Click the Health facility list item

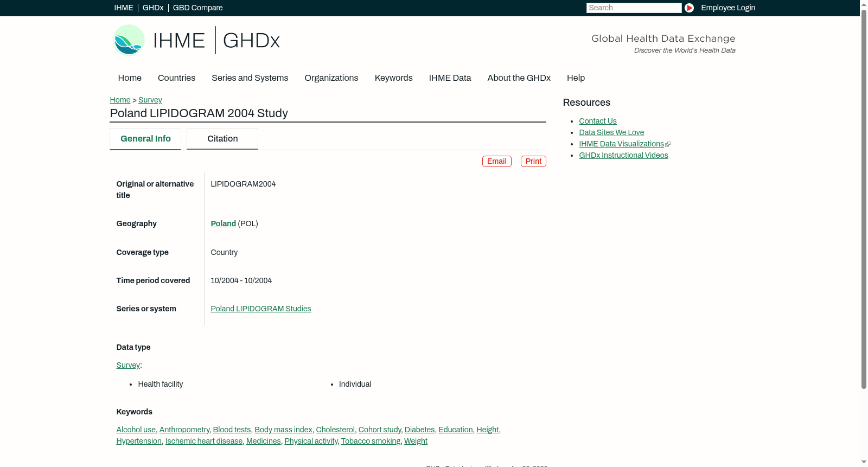(x=161, y=384)
